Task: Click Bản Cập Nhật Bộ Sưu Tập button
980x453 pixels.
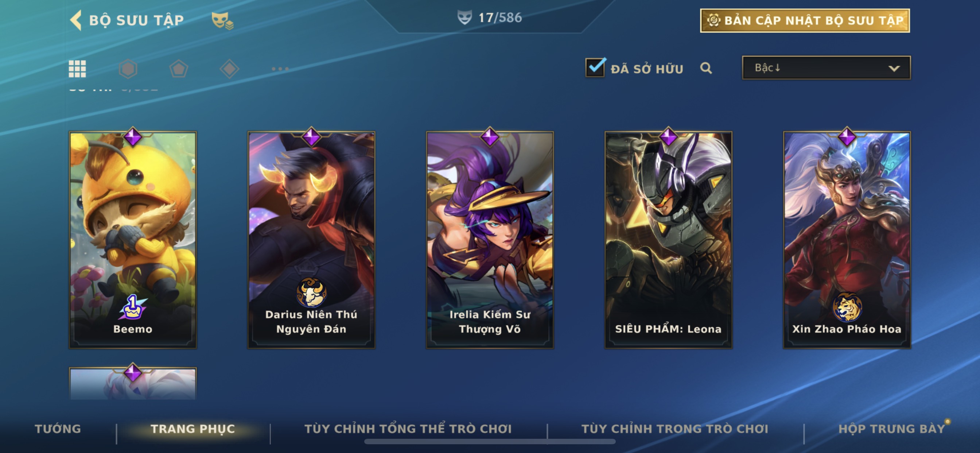Action: [x=805, y=20]
